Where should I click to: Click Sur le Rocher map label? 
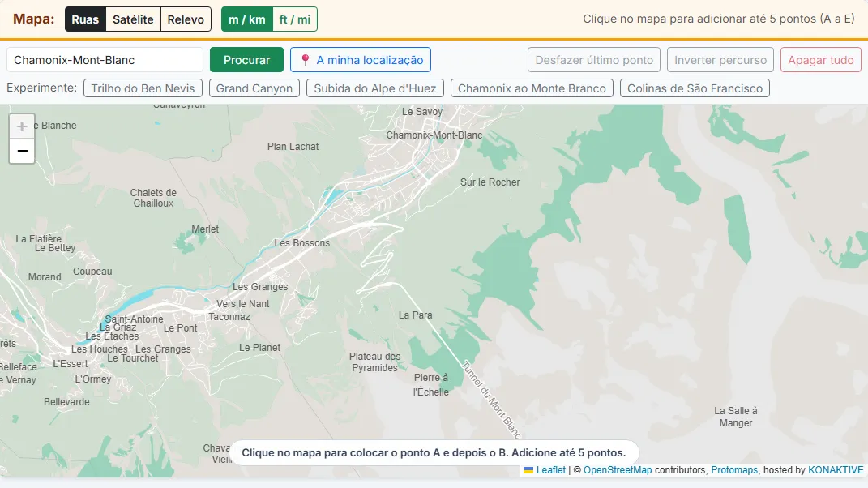tap(490, 182)
